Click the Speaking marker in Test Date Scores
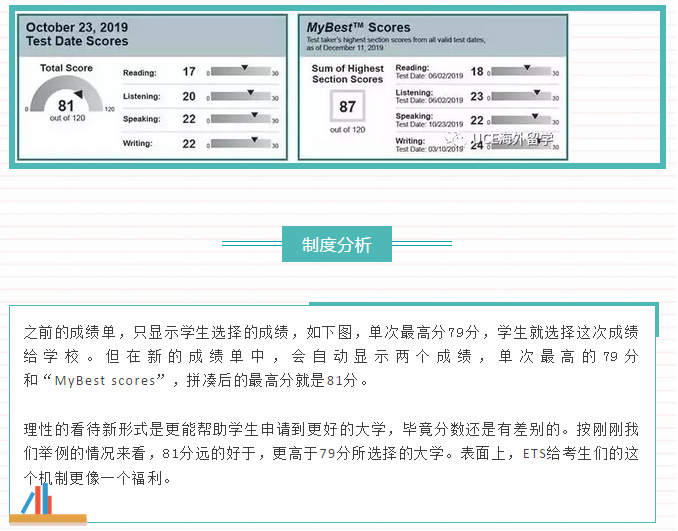This screenshot has height=531, width=678. 254,119
